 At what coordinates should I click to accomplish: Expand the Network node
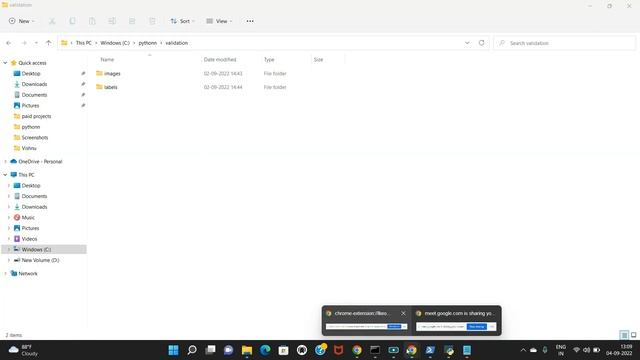click(x=5, y=273)
